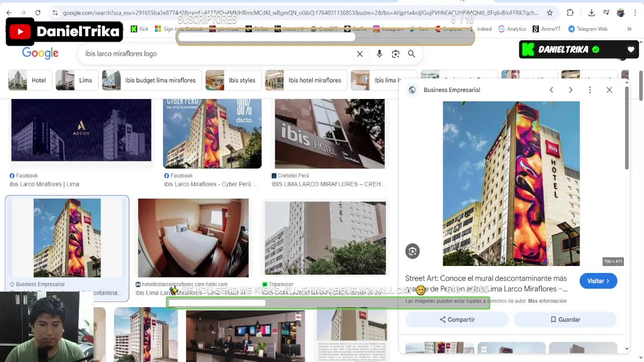
Task: Open Tripadvisor building thumbnail
Action: pyautogui.click(x=326, y=238)
